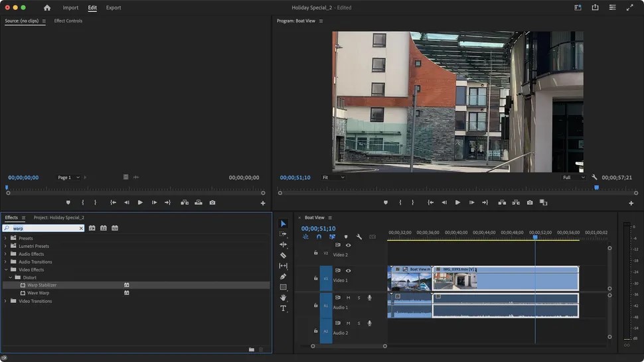Click the Track Select Forward tool
Viewport: 644px width, 362px height.
click(283, 234)
